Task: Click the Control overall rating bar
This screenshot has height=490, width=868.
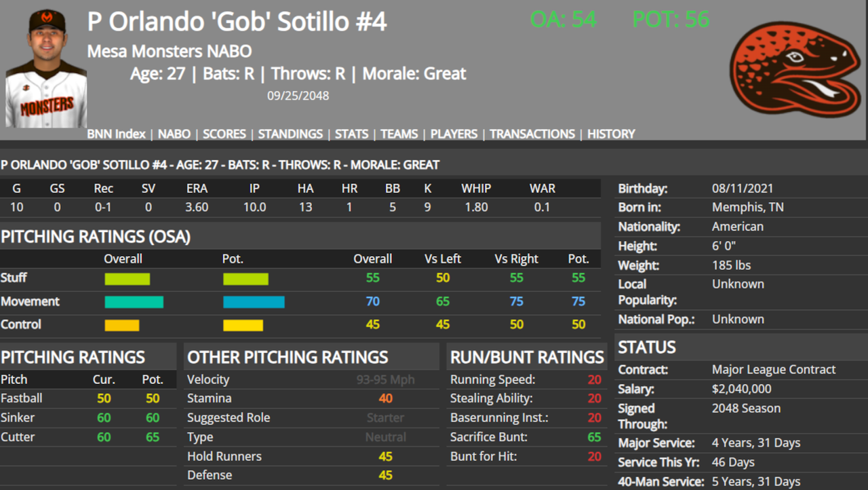Action: (x=122, y=325)
